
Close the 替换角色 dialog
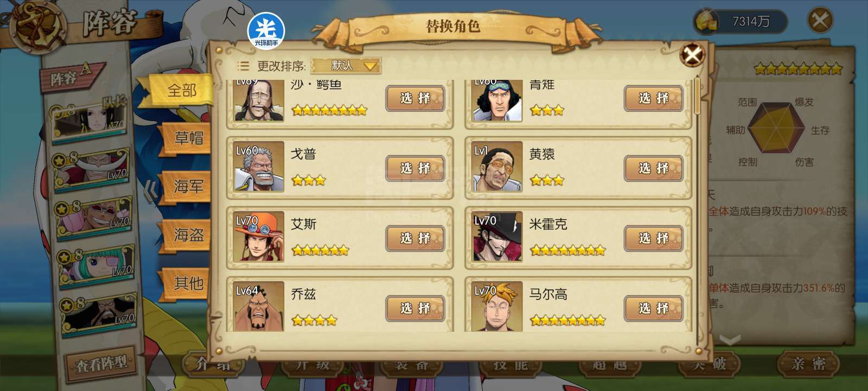coord(692,54)
